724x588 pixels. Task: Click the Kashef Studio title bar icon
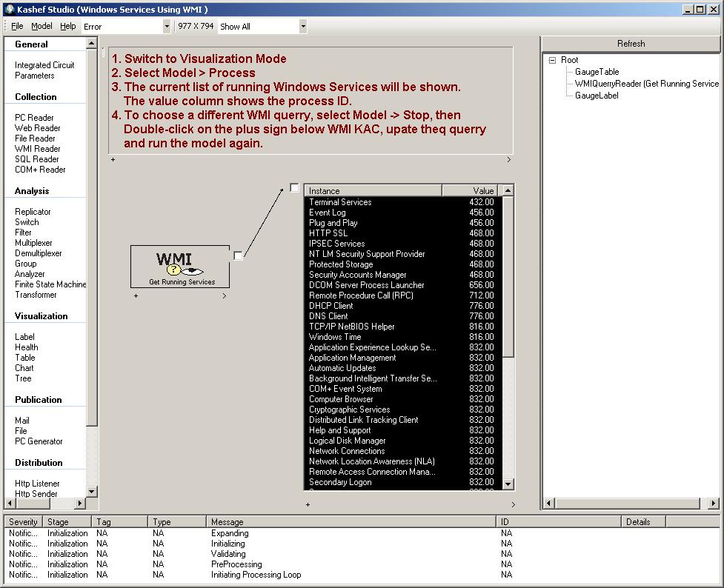tap(9, 9)
